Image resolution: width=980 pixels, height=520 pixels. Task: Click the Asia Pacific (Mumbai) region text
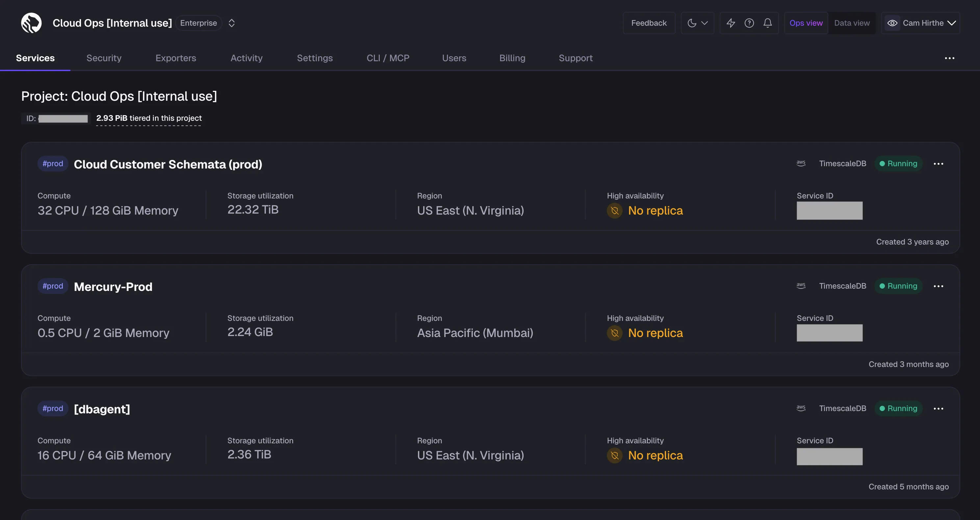[475, 333]
